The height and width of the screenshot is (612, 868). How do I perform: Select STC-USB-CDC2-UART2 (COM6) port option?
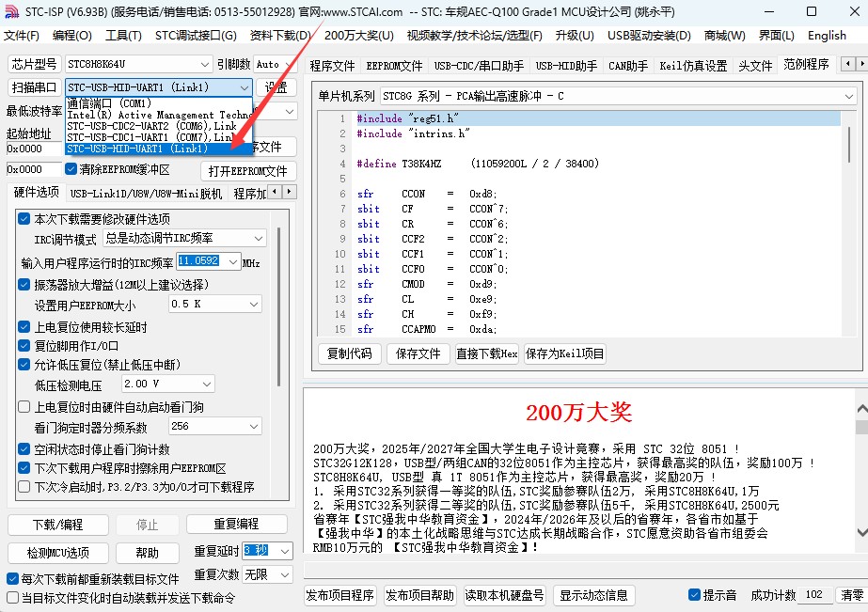pos(159,126)
